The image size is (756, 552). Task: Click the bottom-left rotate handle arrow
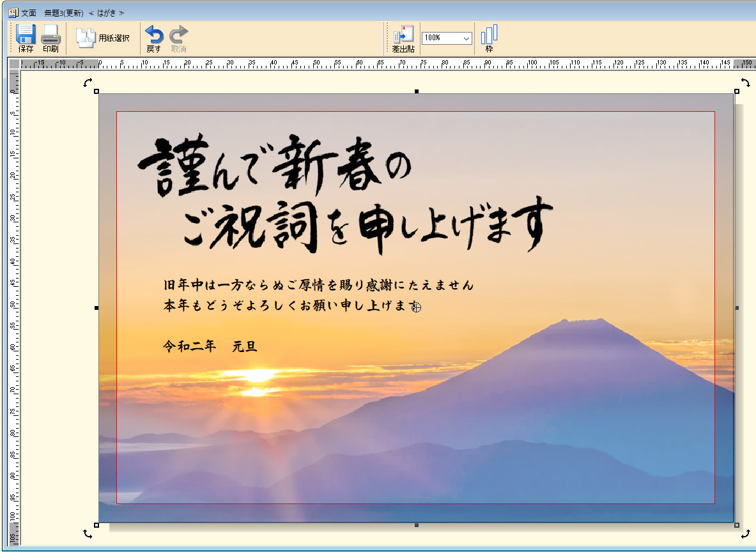pyautogui.click(x=88, y=533)
